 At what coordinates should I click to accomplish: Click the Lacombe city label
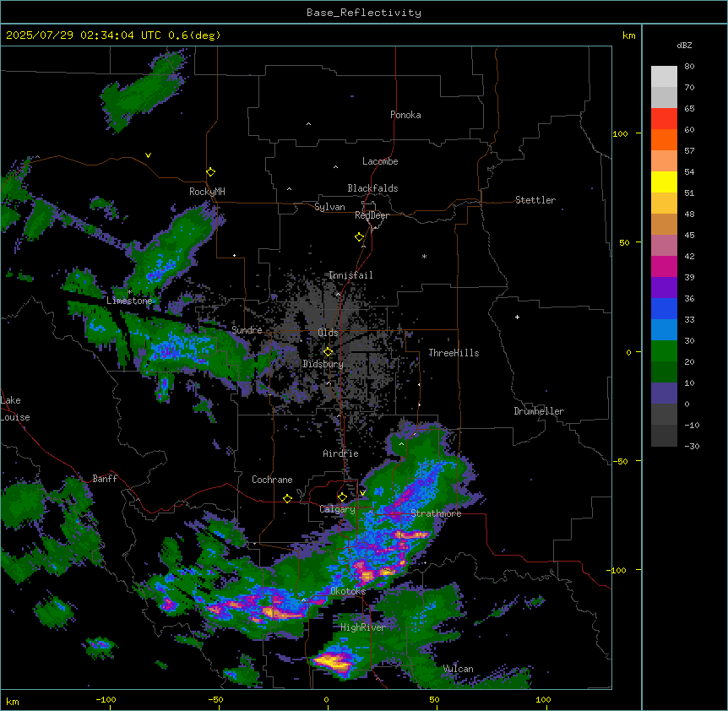click(380, 161)
